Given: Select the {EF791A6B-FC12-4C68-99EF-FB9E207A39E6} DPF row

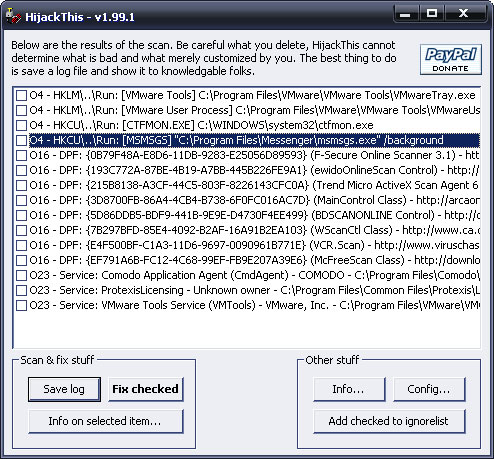Looking at the screenshot, I should click(255, 260).
